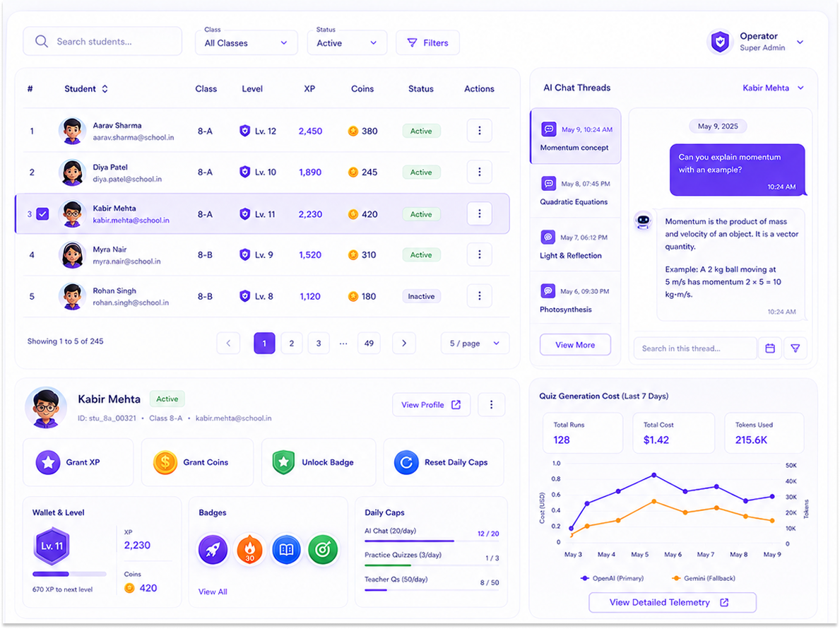
Task: Click the AI bot avatar in chat
Action: [x=643, y=221]
